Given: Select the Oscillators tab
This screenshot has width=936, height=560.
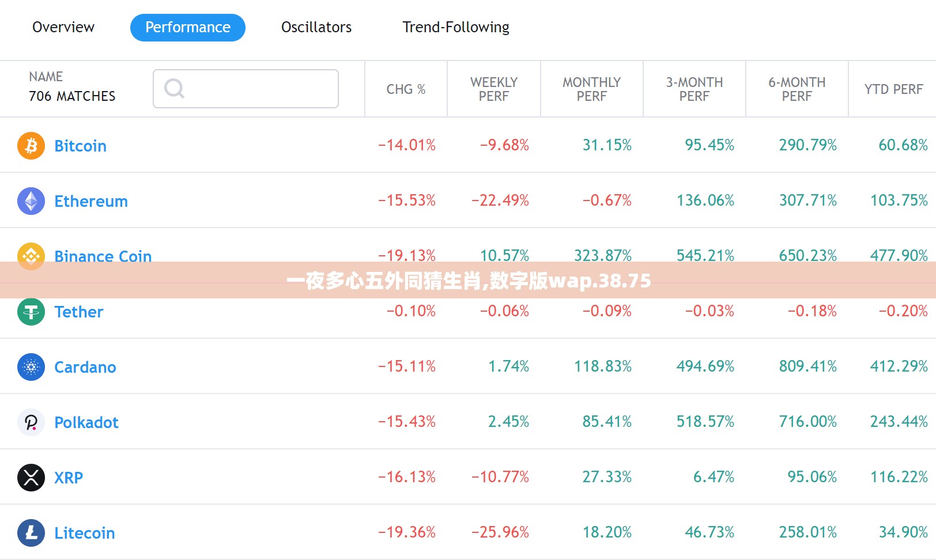Looking at the screenshot, I should [x=316, y=27].
